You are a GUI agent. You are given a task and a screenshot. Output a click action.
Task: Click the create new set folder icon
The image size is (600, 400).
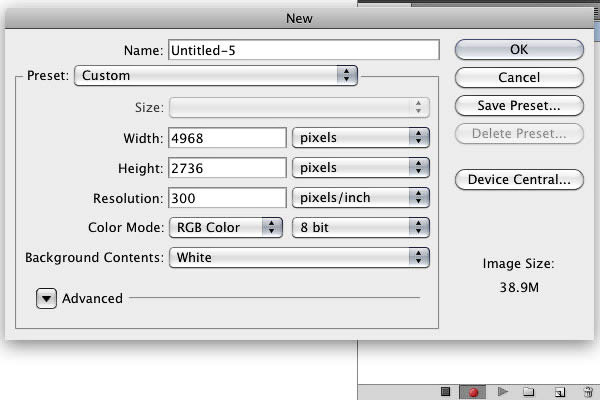point(529,392)
